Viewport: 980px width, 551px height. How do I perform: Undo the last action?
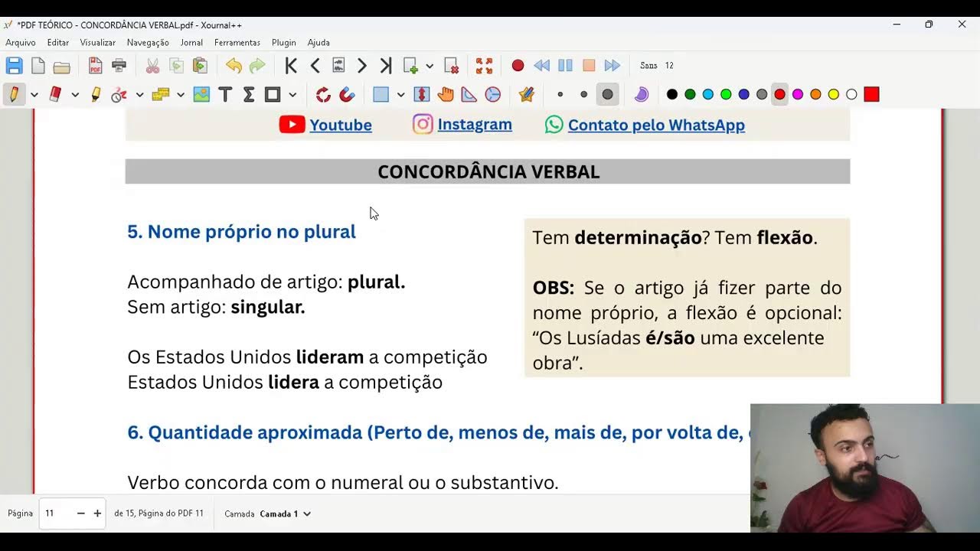234,66
